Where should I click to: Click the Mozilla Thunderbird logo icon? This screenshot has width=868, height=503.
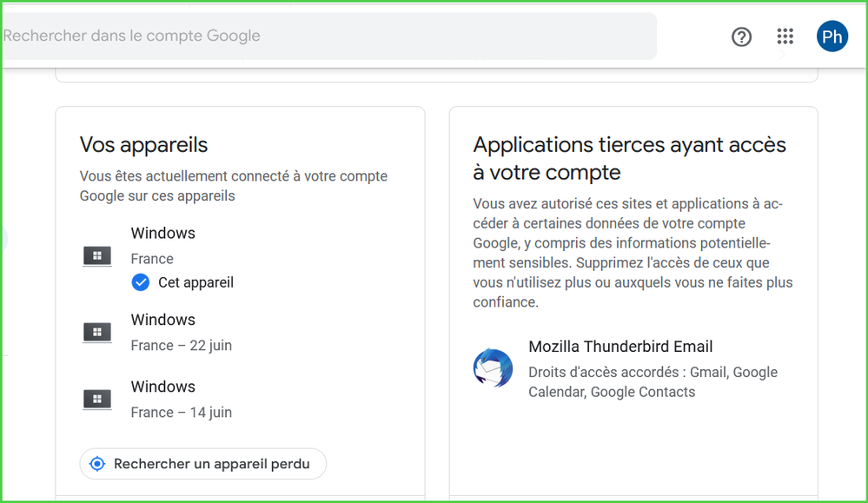tap(493, 367)
